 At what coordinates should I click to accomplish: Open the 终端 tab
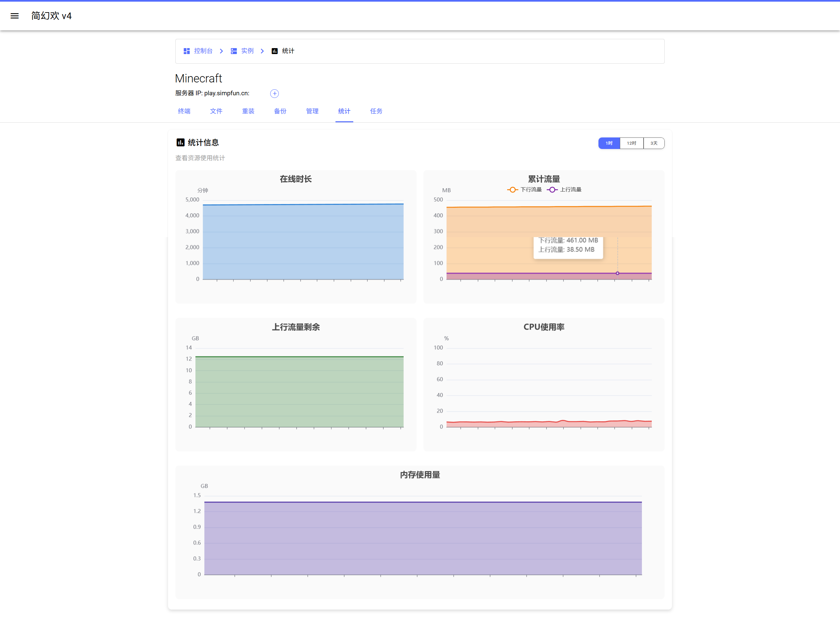click(x=184, y=111)
